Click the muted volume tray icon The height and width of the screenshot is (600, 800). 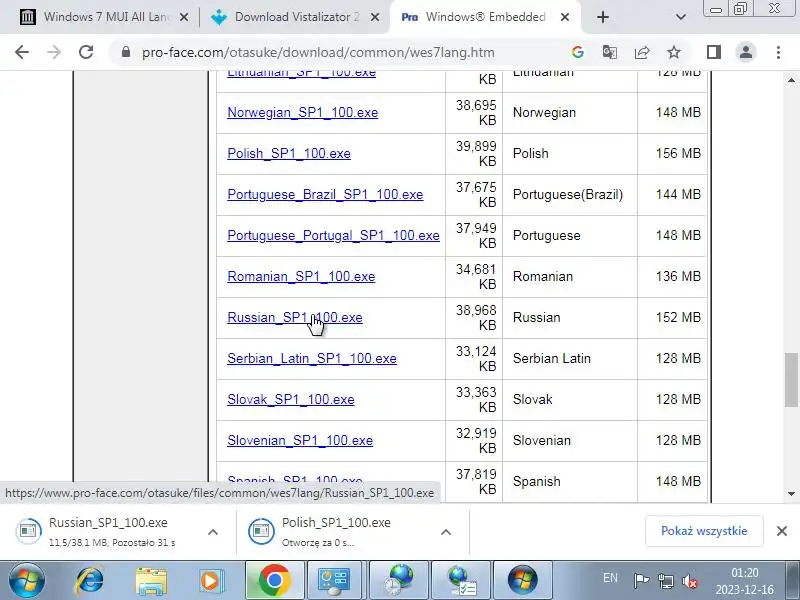pos(690,581)
